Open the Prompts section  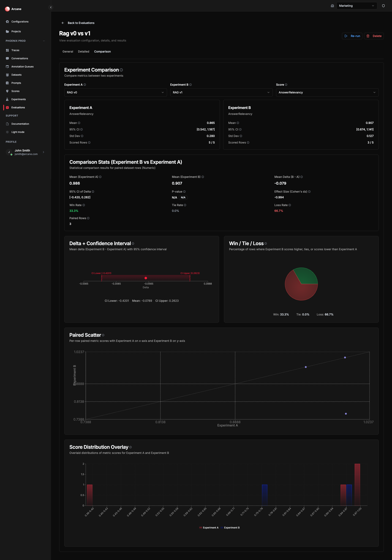coord(16,83)
